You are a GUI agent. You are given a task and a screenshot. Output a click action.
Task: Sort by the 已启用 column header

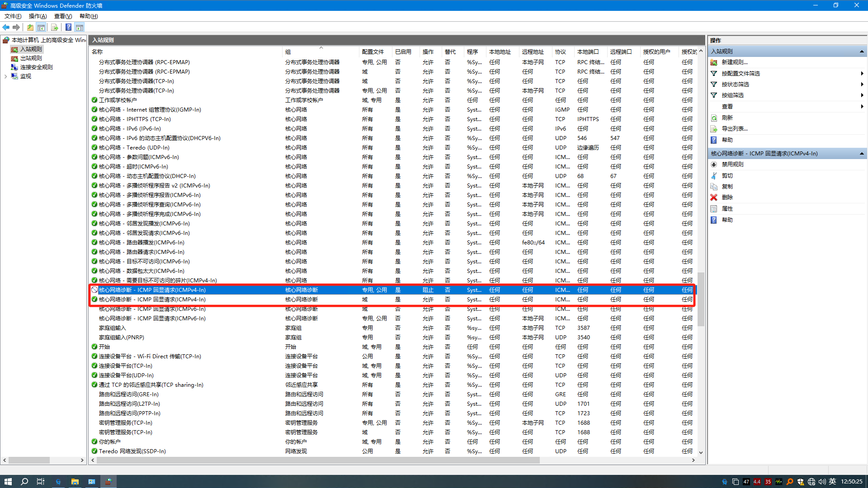tap(403, 52)
